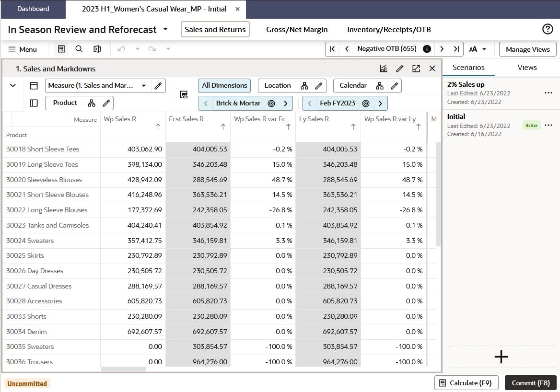The image size is (560, 392).
Task: Open Calendar hierarchy icon
Action: click(x=380, y=86)
